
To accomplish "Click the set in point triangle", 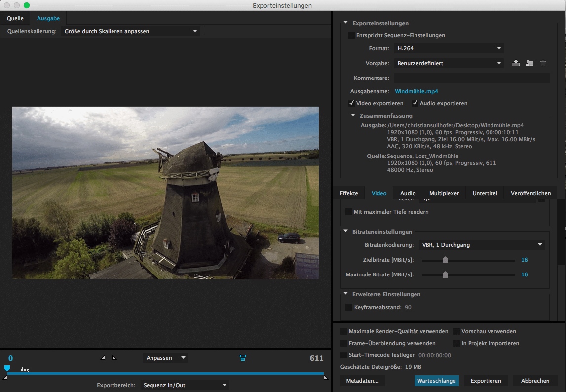I will tap(103, 358).
